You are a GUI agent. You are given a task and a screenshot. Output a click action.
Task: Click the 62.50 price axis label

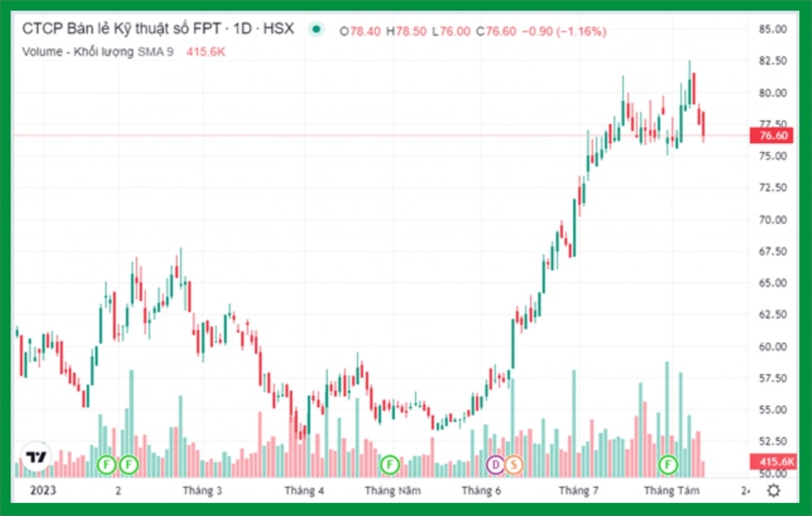[773, 315]
